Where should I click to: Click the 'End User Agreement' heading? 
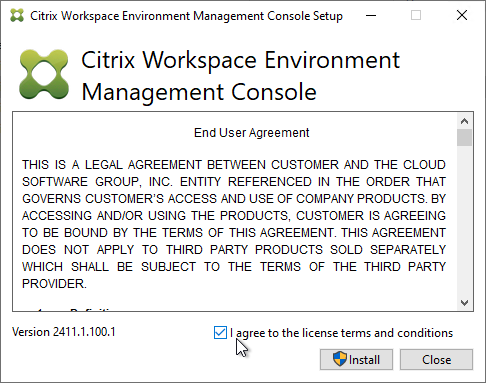click(252, 133)
